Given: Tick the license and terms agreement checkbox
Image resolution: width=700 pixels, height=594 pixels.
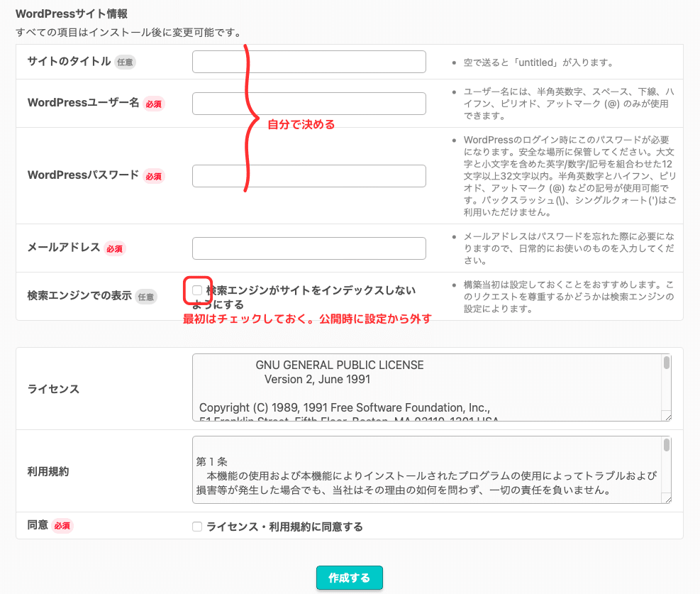Looking at the screenshot, I should [x=197, y=527].
